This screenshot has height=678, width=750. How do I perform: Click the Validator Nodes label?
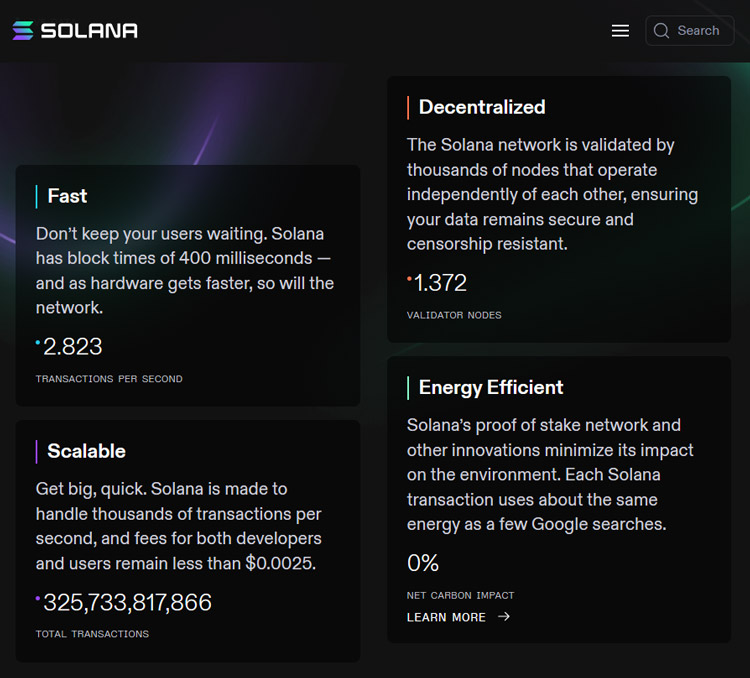click(x=454, y=315)
